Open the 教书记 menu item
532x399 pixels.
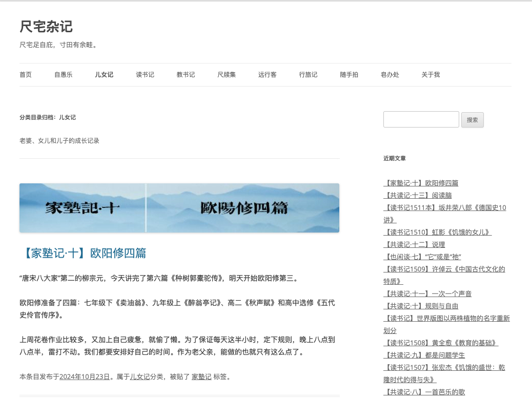(x=186, y=75)
